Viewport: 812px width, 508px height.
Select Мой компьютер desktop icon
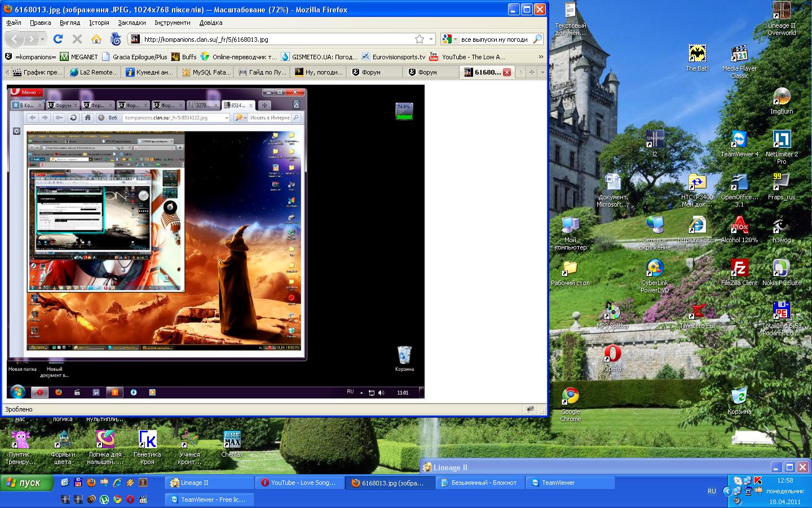coord(570,233)
